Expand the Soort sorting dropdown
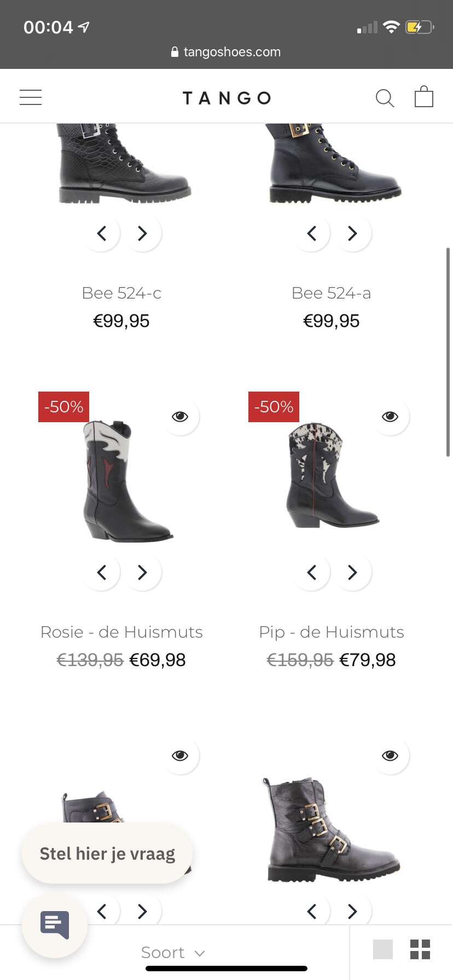The width and height of the screenshot is (453, 980). 173,953
